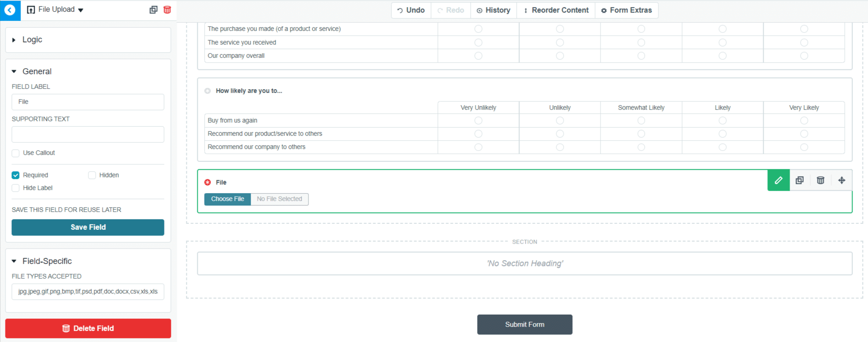
Task: Click icon next to 'How likely are you to...'
Action: (208, 91)
